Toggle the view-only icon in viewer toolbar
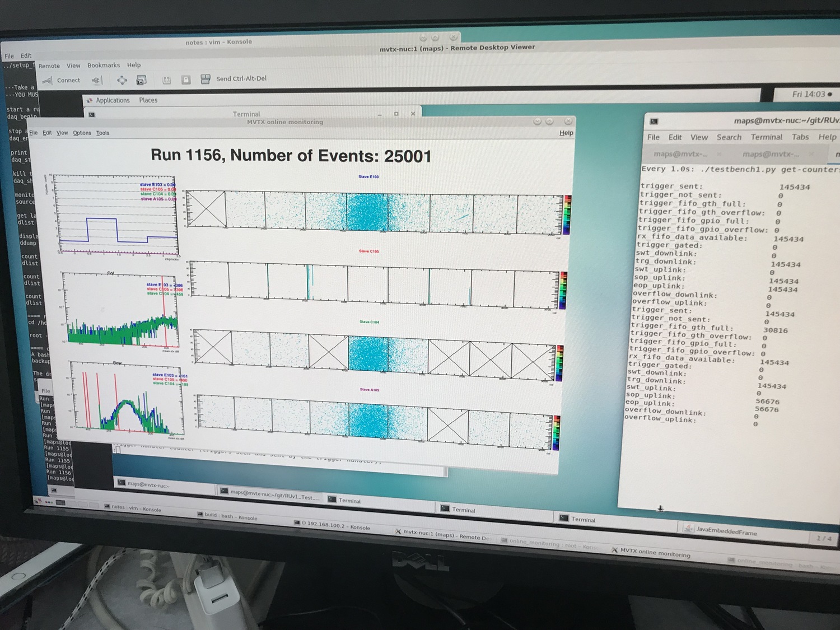This screenshot has height=630, width=840. click(186, 80)
